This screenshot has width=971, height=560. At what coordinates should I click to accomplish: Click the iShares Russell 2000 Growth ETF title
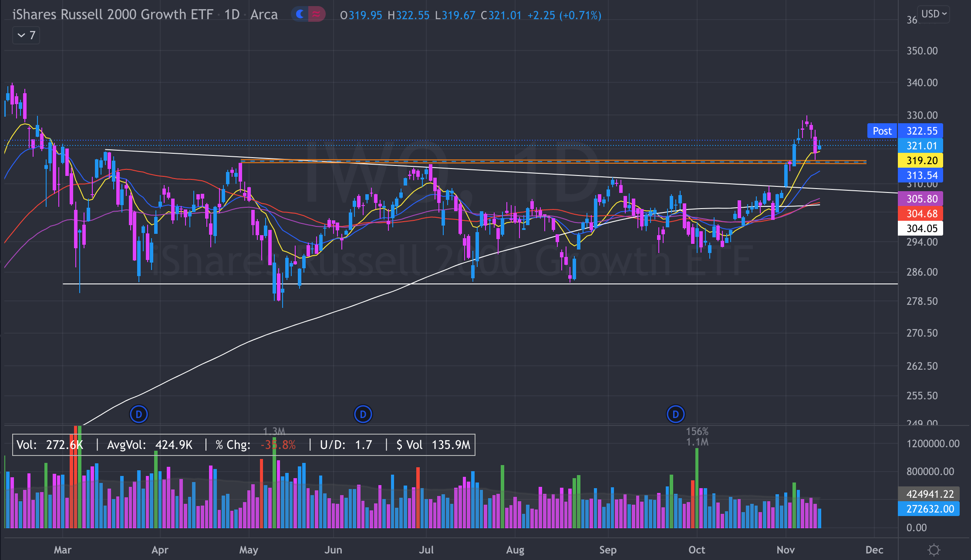coord(112,14)
